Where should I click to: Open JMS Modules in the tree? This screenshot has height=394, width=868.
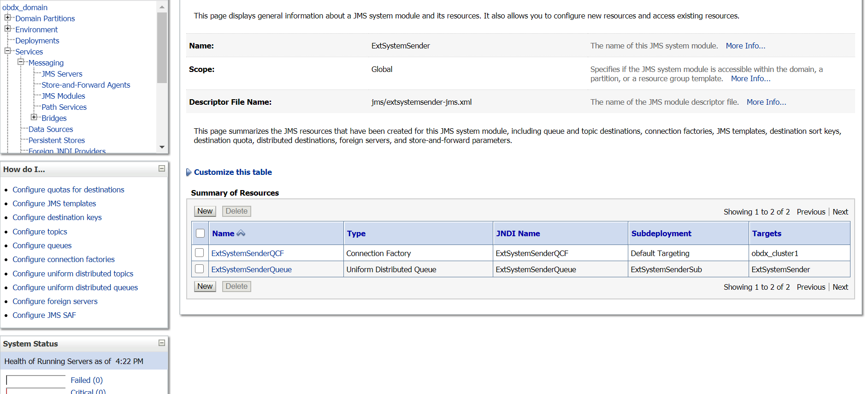[x=63, y=96]
